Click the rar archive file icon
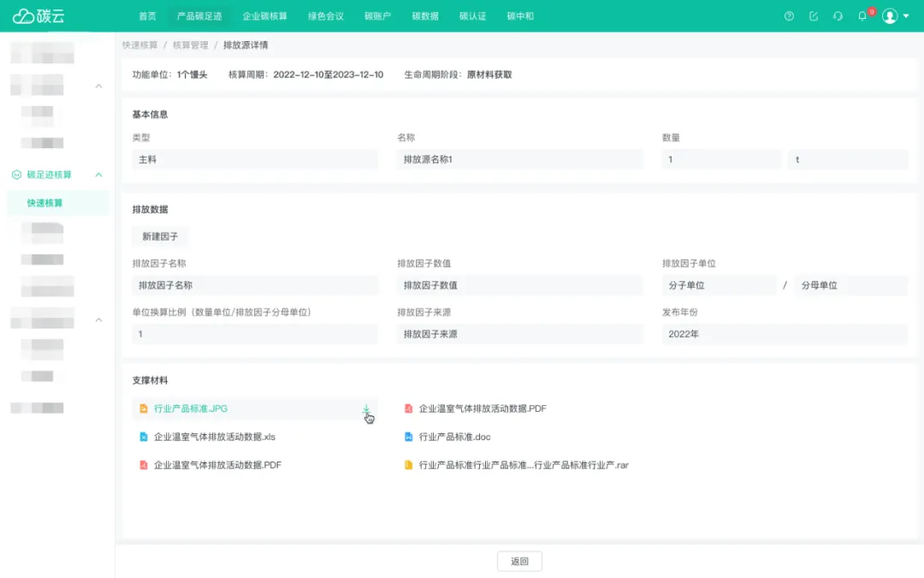 coord(409,466)
